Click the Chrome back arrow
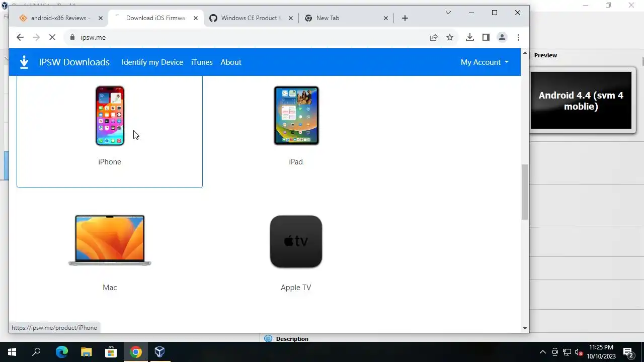This screenshot has width=644, height=362. pyautogui.click(x=20, y=37)
